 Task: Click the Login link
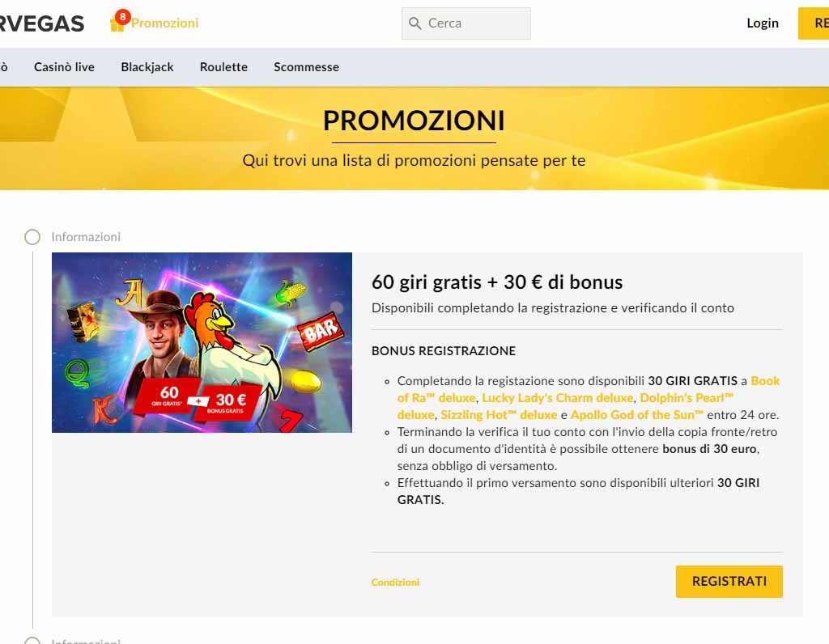[763, 23]
